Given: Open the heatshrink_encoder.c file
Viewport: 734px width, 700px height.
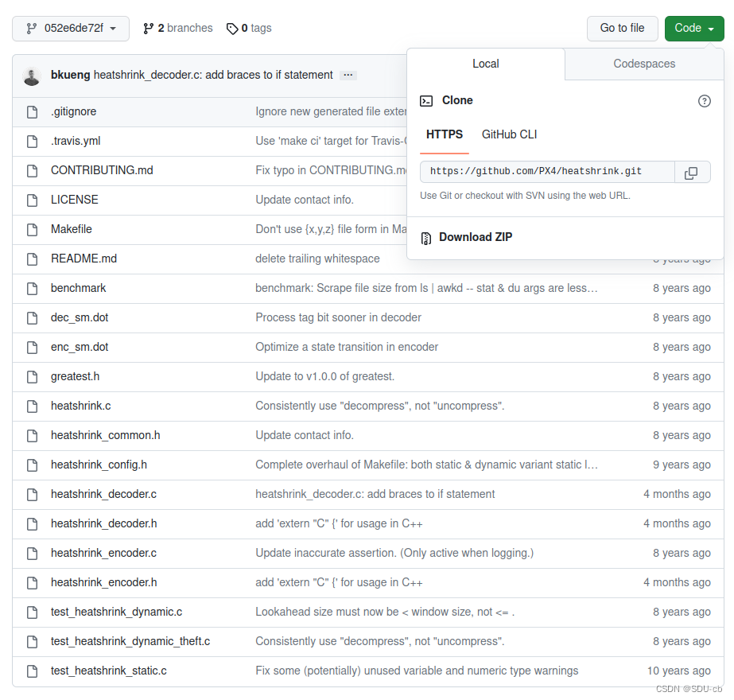Looking at the screenshot, I should [x=103, y=553].
